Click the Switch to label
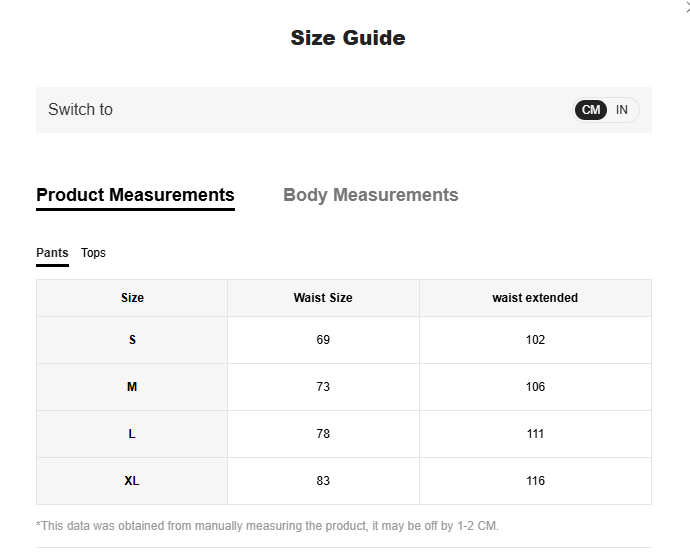Screen dimensions: 690x552 (x=80, y=110)
